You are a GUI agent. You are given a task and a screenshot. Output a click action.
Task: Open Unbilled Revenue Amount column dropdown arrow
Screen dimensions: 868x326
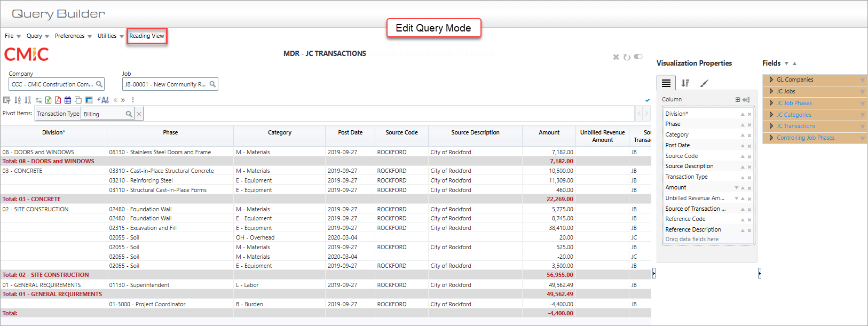click(x=736, y=198)
